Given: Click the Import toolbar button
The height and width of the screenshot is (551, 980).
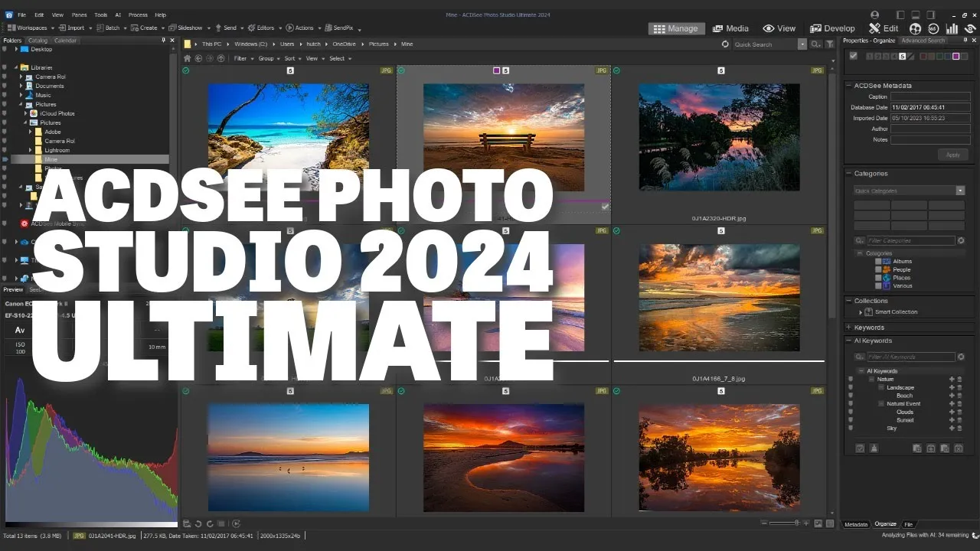Looking at the screenshot, I should [71, 28].
